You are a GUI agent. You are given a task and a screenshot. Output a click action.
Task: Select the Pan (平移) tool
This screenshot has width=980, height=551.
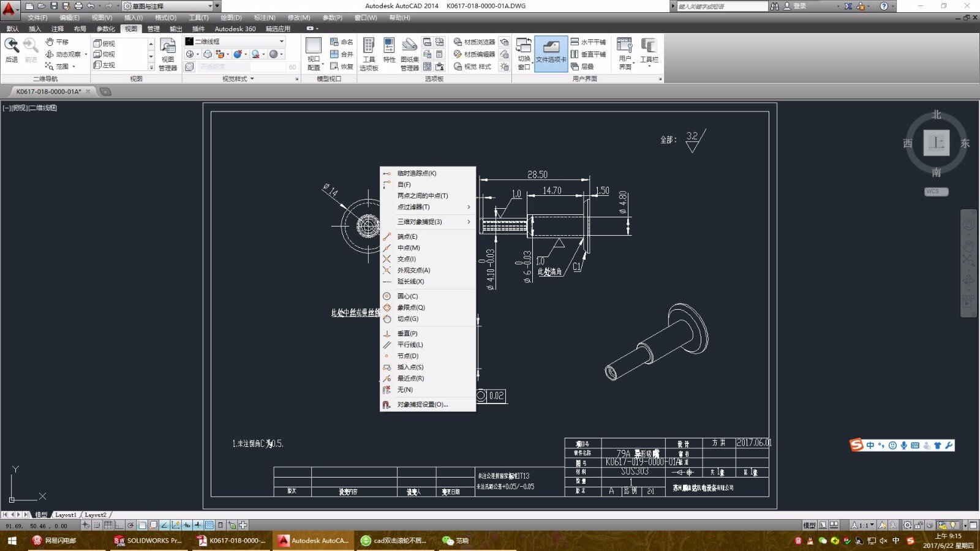(x=57, y=42)
